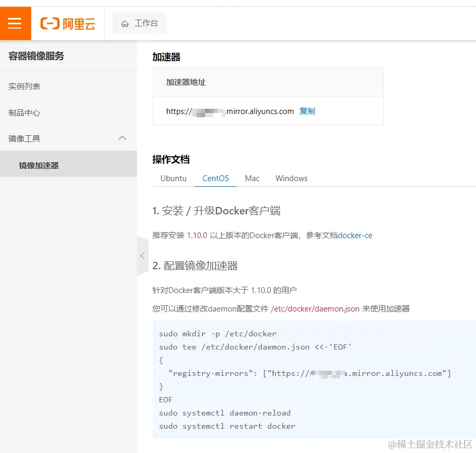Click the registry-mirrors code line
The width and height of the screenshot is (476, 453).
[x=310, y=373]
